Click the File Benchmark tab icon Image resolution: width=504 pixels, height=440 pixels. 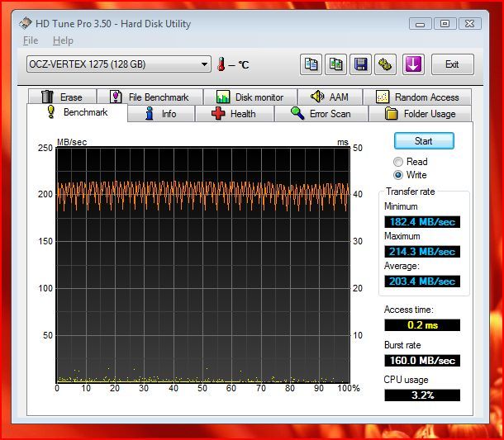pyautogui.click(x=116, y=97)
